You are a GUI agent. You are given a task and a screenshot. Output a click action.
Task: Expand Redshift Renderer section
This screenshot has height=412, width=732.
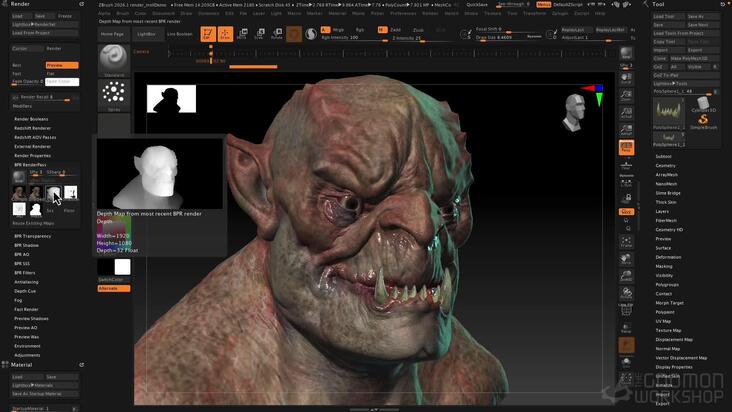32,128
